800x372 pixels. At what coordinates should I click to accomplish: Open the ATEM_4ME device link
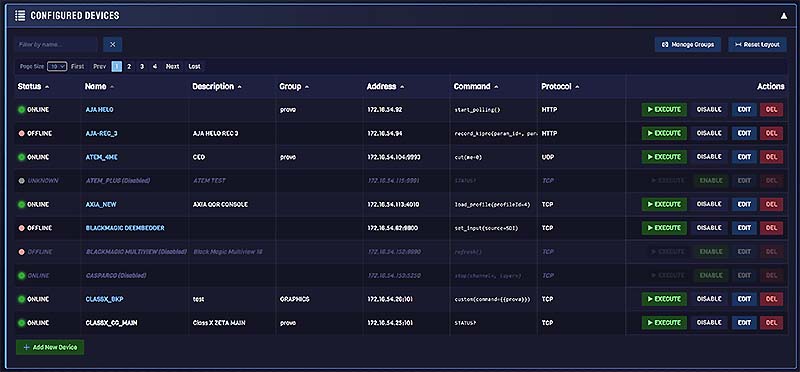point(102,157)
